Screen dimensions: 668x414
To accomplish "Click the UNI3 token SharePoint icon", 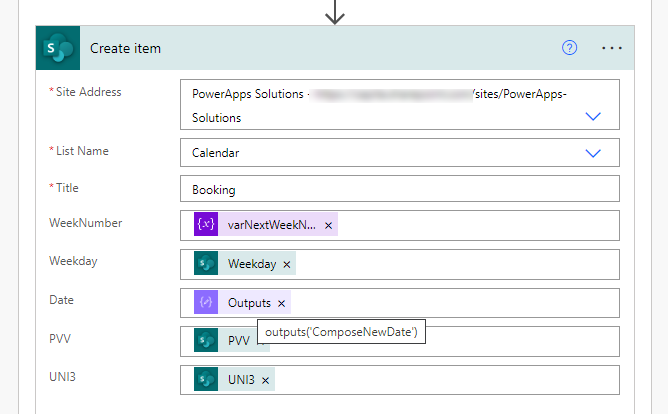I will pyautogui.click(x=206, y=379).
